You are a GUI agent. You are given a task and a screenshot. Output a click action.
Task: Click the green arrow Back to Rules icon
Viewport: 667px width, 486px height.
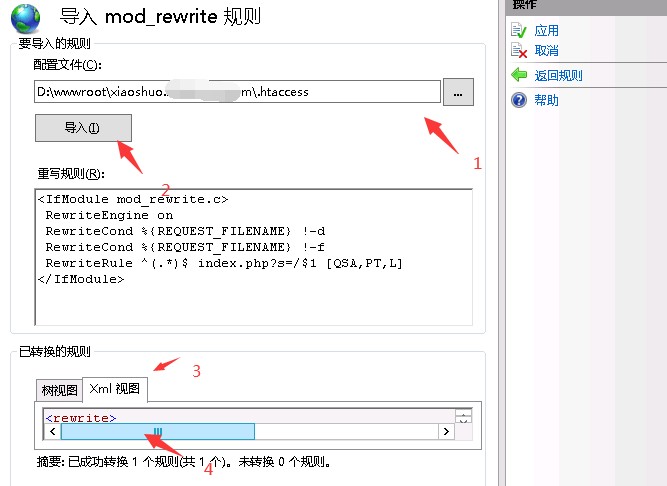tap(518, 75)
